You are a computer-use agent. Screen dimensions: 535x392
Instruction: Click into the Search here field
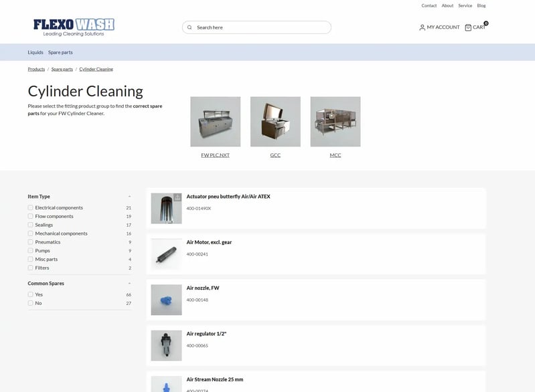256,27
